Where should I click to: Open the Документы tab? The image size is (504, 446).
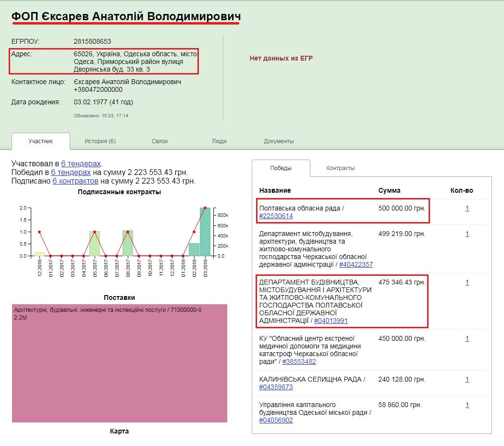click(279, 141)
